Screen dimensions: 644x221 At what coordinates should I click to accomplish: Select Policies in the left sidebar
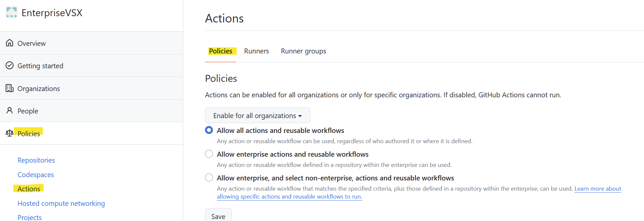(x=91, y=133)
